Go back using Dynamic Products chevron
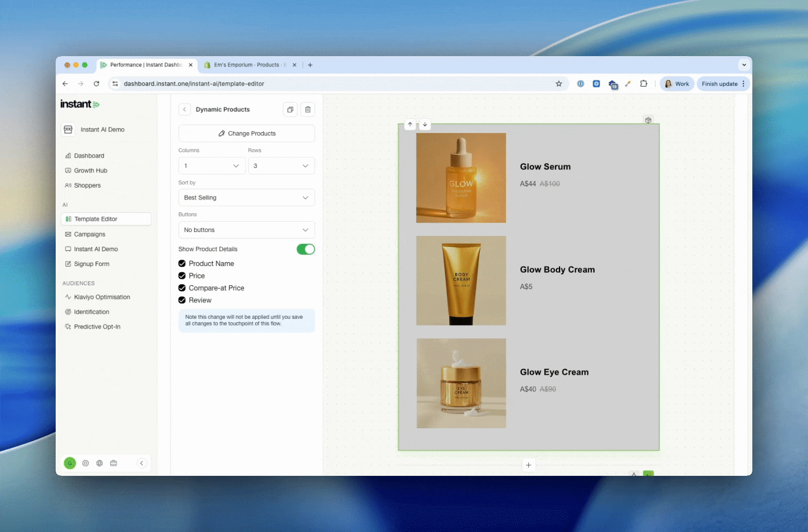The image size is (808, 532). pos(184,109)
